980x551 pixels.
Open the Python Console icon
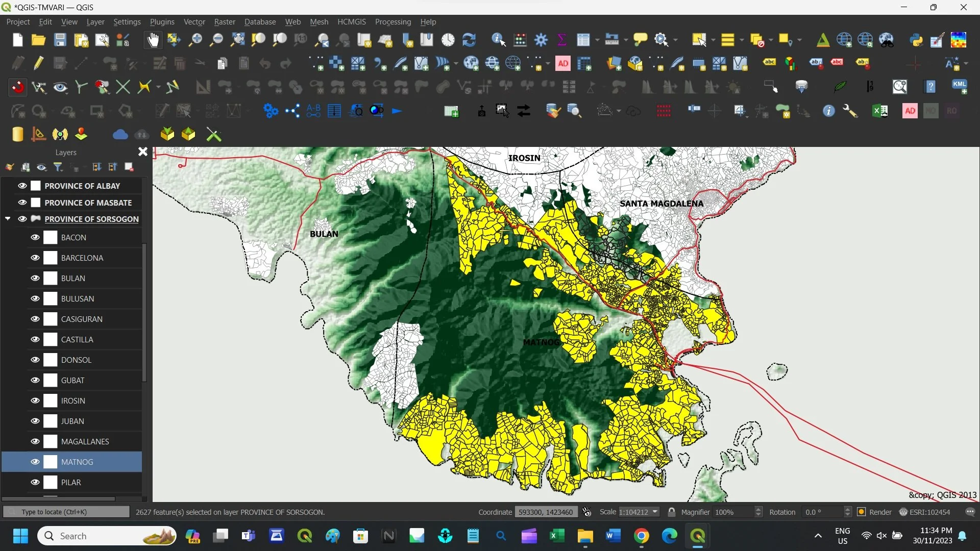[916, 40]
